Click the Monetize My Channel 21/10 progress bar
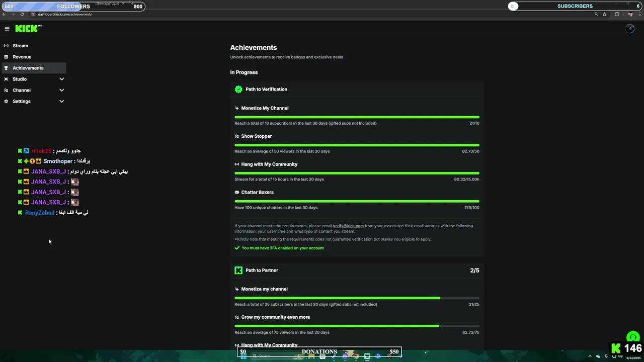 [x=357, y=117]
